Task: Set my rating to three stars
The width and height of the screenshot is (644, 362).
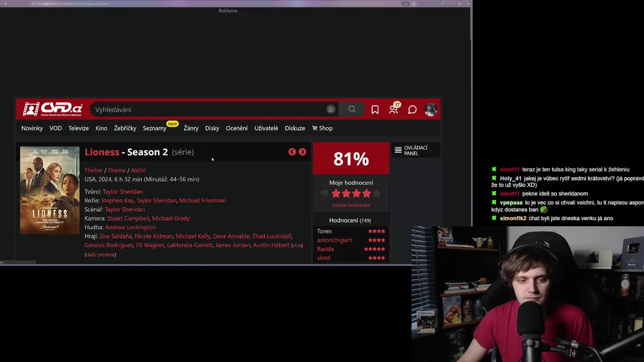Action: (356, 194)
